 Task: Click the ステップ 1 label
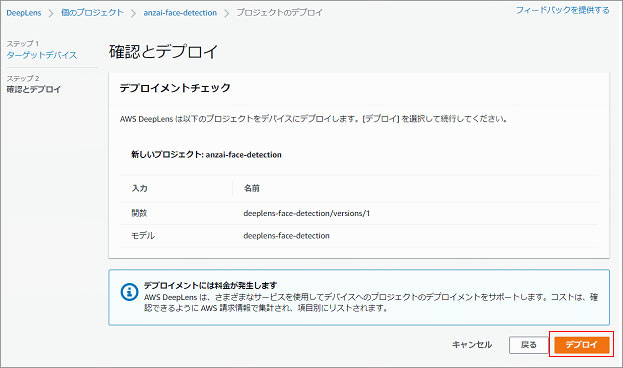[x=23, y=43]
